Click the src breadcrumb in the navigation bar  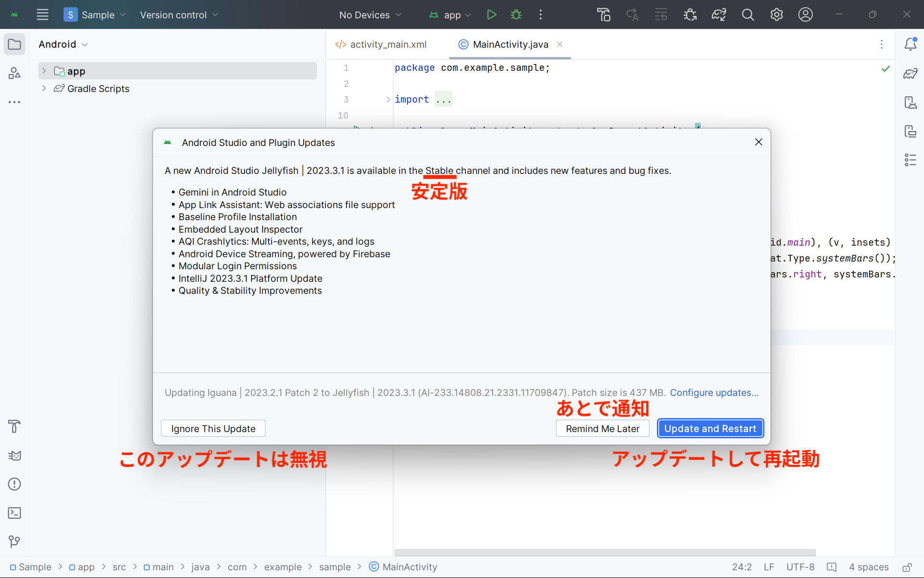(x=119, y=567)
